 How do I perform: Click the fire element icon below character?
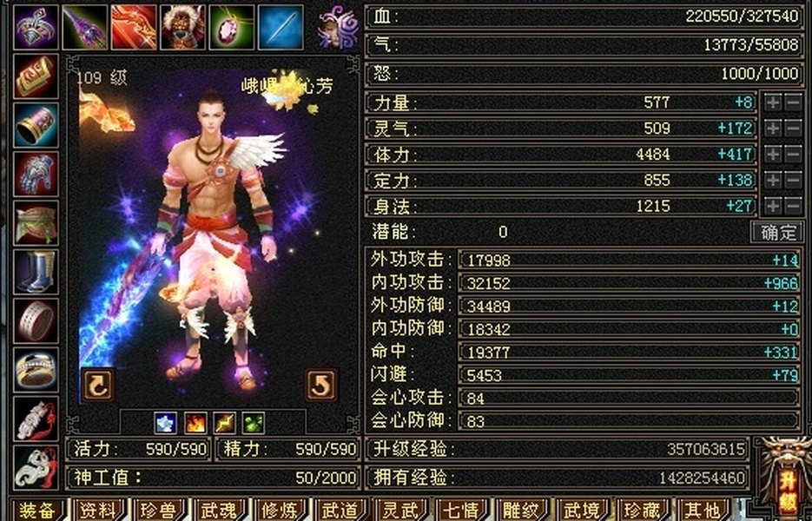[x=195, y=423]
